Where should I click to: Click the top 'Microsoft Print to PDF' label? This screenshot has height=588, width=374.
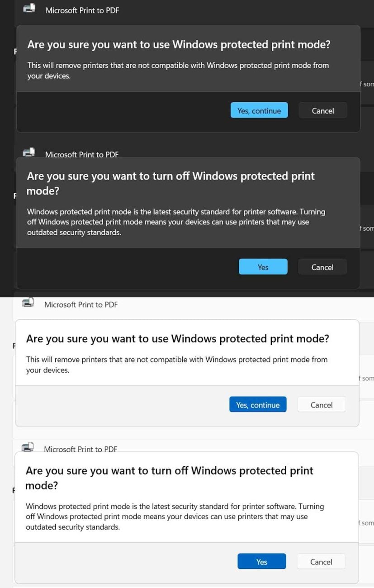(x=82, y=10)
